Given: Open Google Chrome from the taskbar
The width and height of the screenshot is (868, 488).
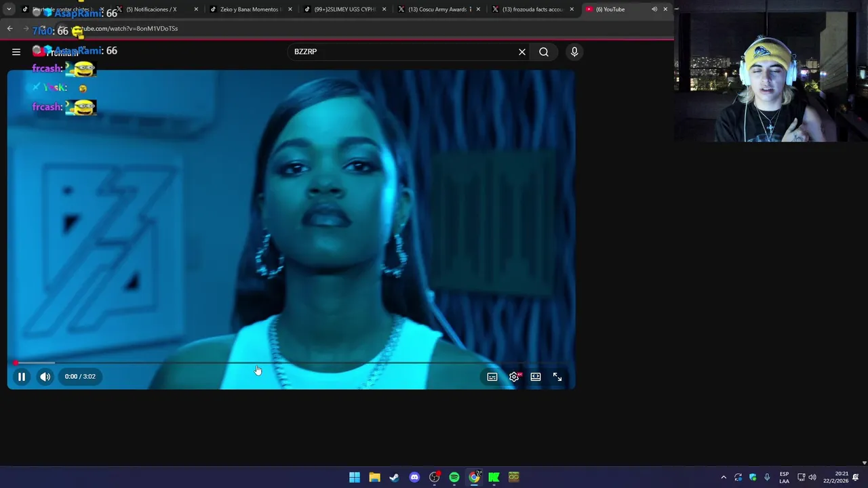Looking at the screenshot, I should pos(474,477).
